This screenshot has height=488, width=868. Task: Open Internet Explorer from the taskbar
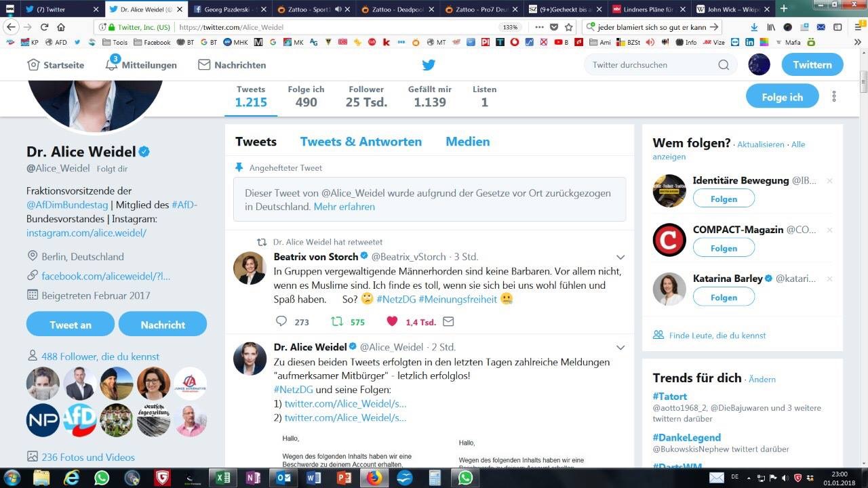(x=71, y=478)
